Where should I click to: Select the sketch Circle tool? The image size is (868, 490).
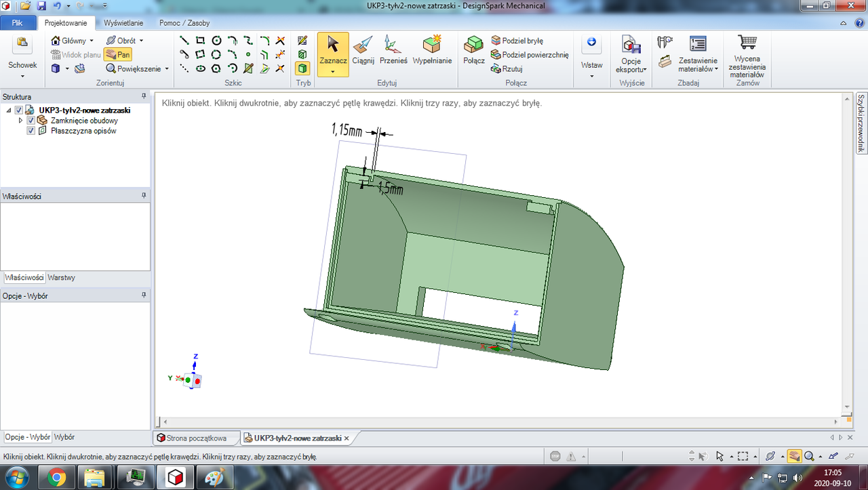click(216, 41)
